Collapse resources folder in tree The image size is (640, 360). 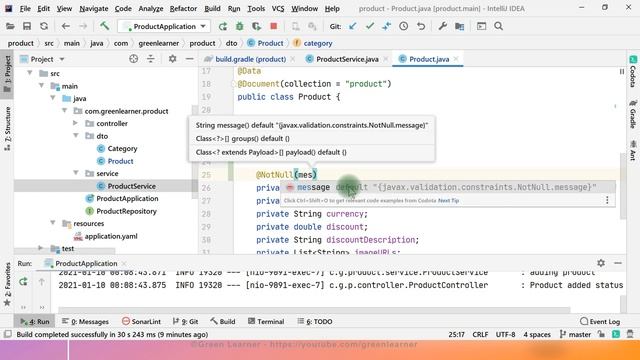click(53, 223)
